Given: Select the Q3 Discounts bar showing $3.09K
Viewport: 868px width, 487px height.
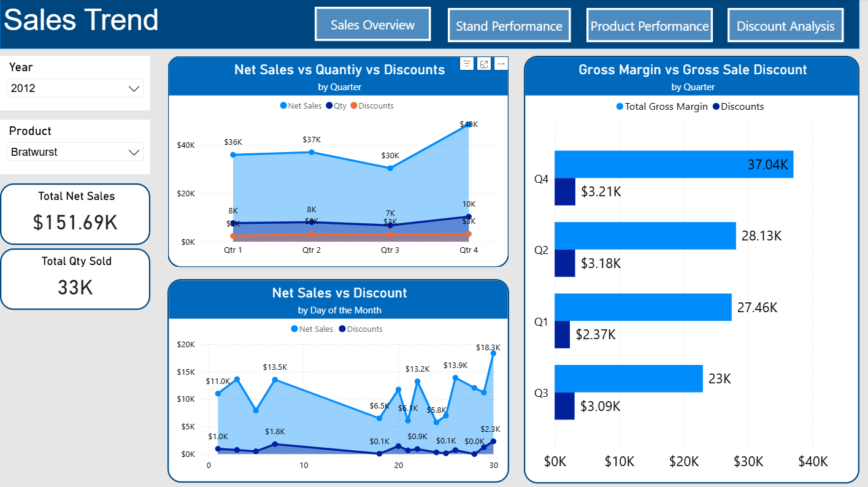Looking at the screenshot, I should point(564,406).
